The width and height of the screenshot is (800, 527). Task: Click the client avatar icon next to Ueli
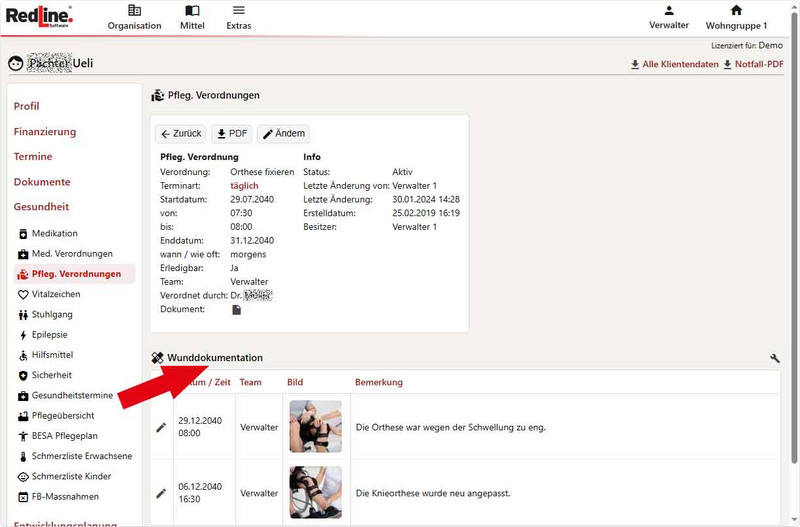16,63
